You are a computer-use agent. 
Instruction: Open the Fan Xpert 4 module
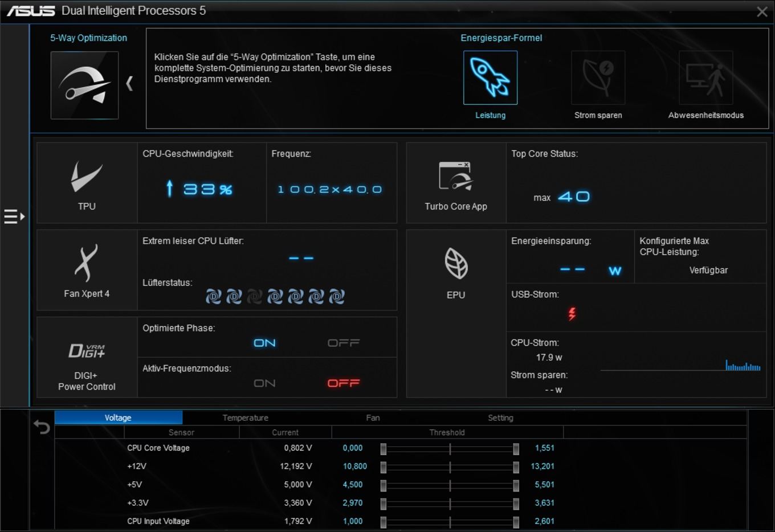87,270
